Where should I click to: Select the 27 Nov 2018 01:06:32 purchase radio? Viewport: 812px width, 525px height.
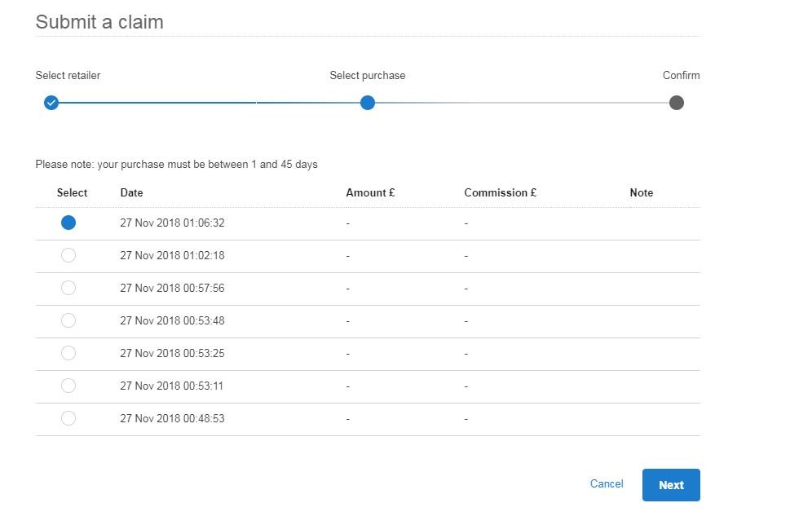(x=68, y=223)
